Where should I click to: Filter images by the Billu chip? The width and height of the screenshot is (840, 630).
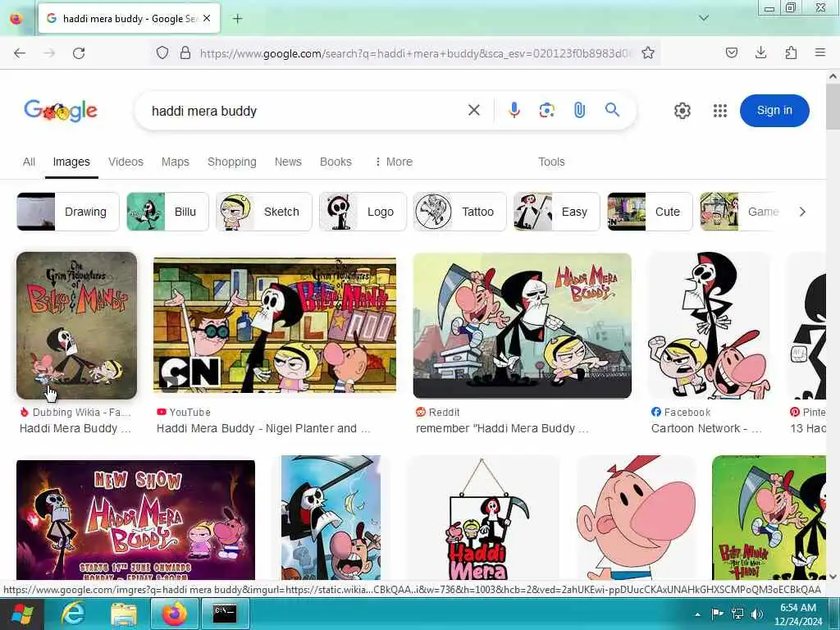[167, 212]
